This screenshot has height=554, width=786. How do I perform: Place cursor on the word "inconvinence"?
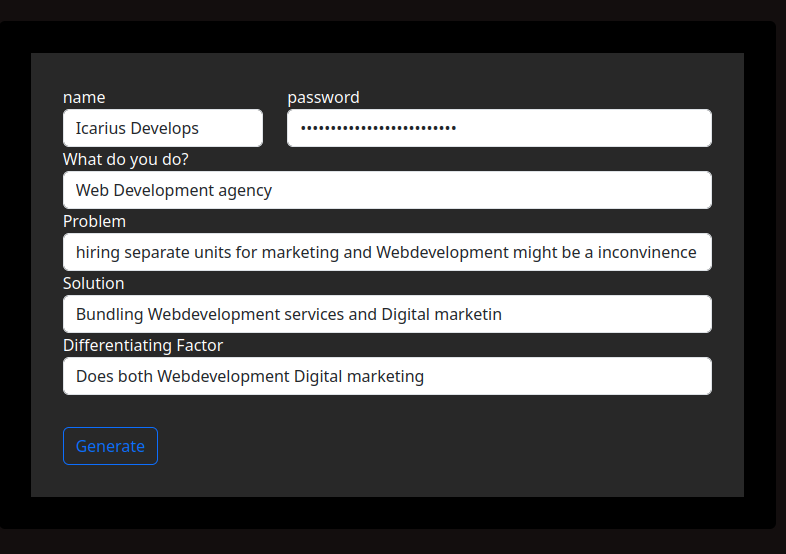click(647, 252)
